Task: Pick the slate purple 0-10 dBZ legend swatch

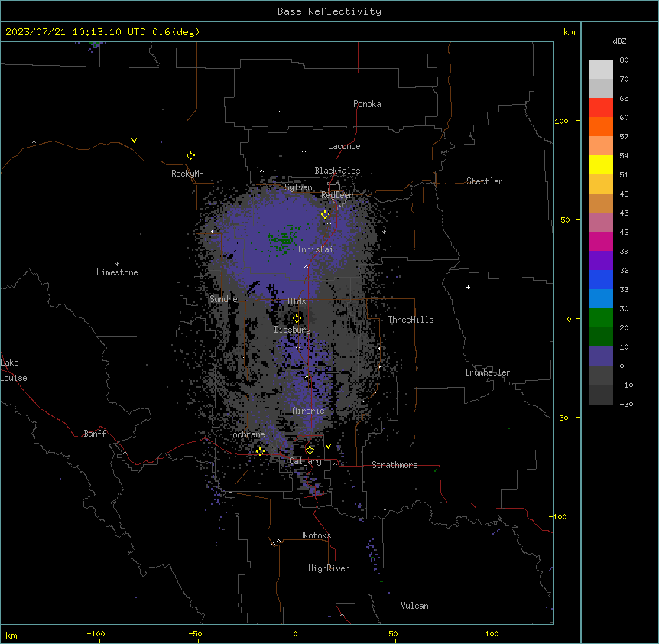Action: 601,356
